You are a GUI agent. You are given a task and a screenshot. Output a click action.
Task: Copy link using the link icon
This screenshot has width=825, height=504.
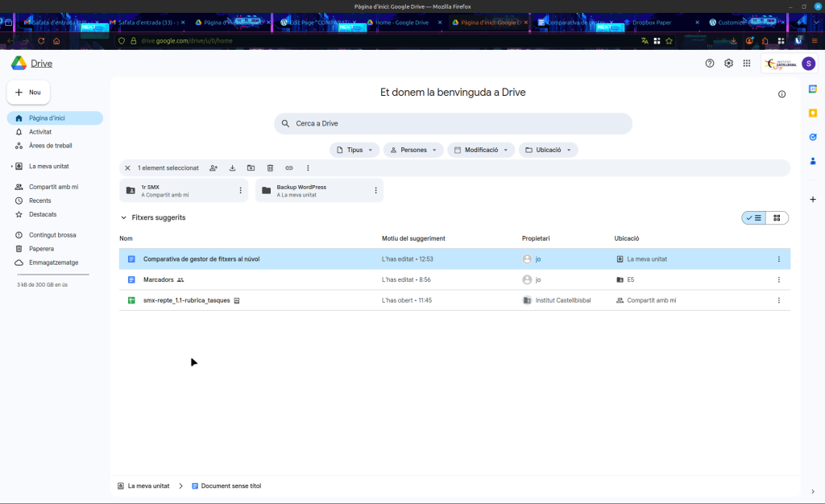click(x=288, y=168)
